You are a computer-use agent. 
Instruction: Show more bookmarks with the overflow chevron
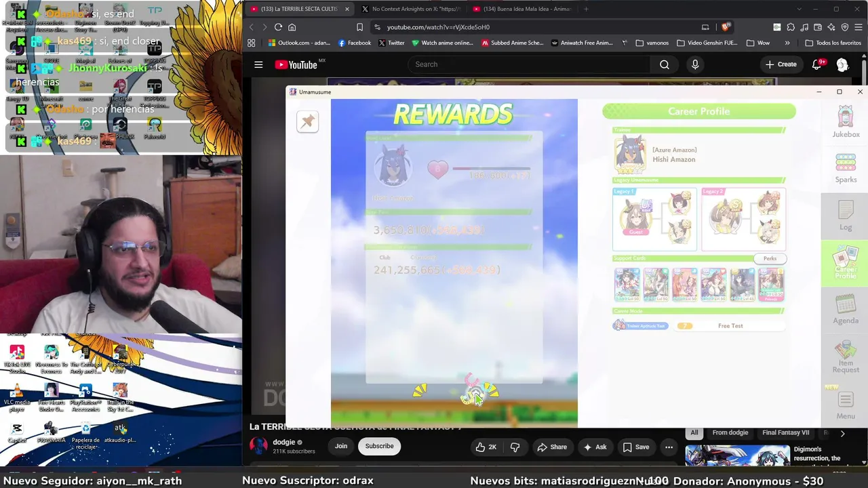[x=787, y=43]
